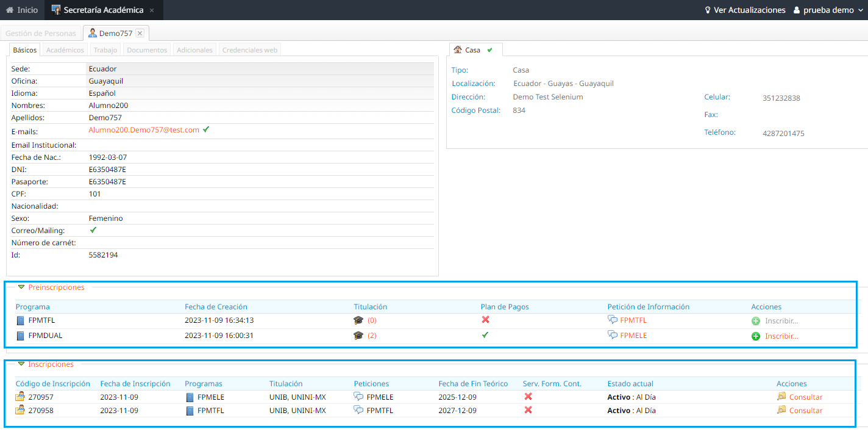The height and width of the screenshot is (432, 868).
Task: Open the Alumno200.Demo757@test.com email link
Action: point(144,130)
